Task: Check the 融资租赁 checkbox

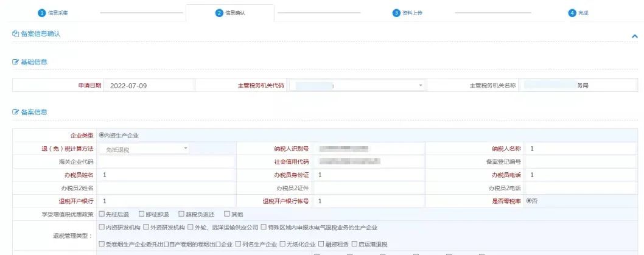Action: coord(321,244)
